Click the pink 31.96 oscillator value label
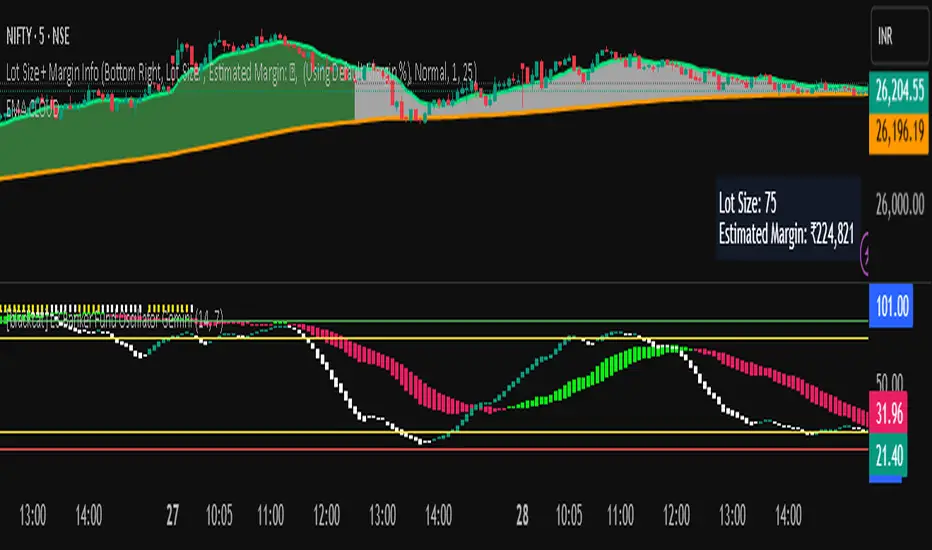Screen dimensions: 932x550 click(x=889, y=412)
